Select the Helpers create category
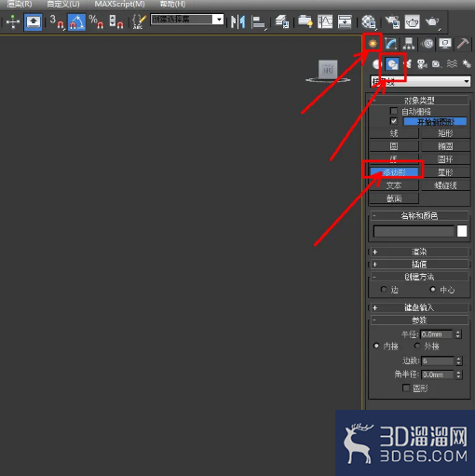 tap(437, 64)
